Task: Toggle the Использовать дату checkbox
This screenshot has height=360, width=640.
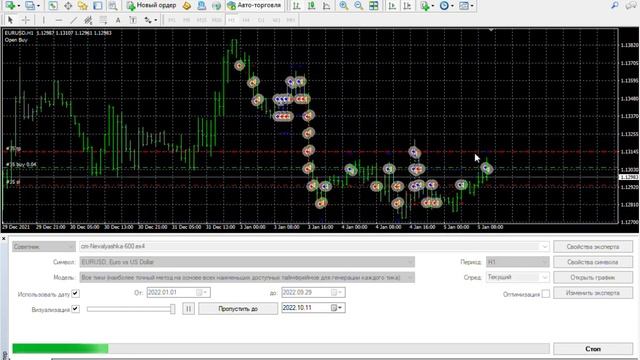Action: point(76,293)
